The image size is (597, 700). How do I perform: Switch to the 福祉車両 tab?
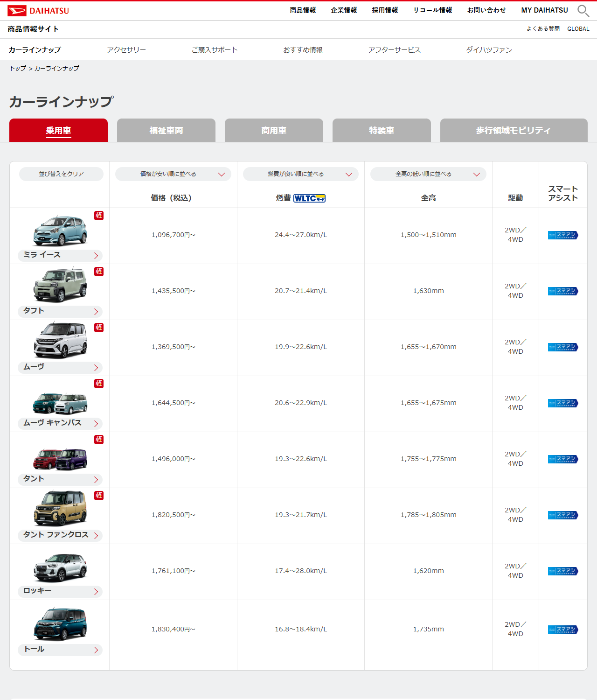(166, 130)
